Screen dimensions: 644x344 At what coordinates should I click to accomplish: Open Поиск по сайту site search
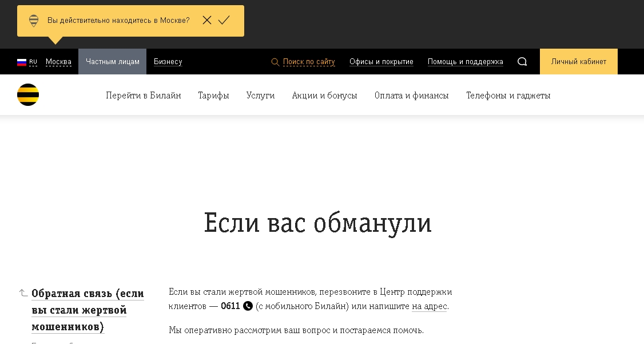coord(309,62)
